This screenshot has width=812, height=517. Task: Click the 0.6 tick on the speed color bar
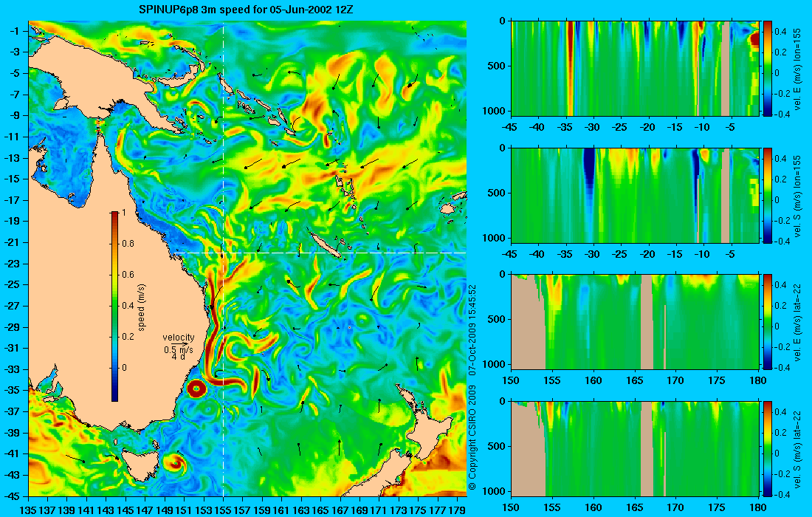[x=128, y=275]
